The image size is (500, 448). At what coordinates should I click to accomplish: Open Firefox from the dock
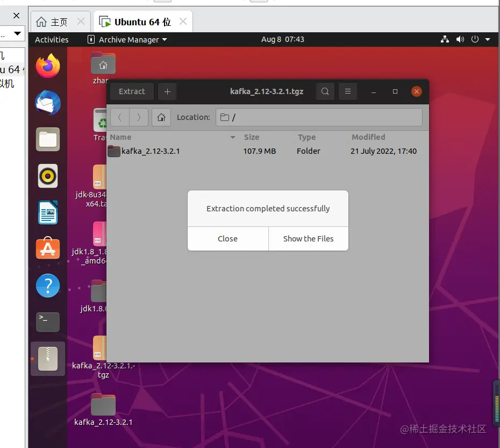coord(48,66)
